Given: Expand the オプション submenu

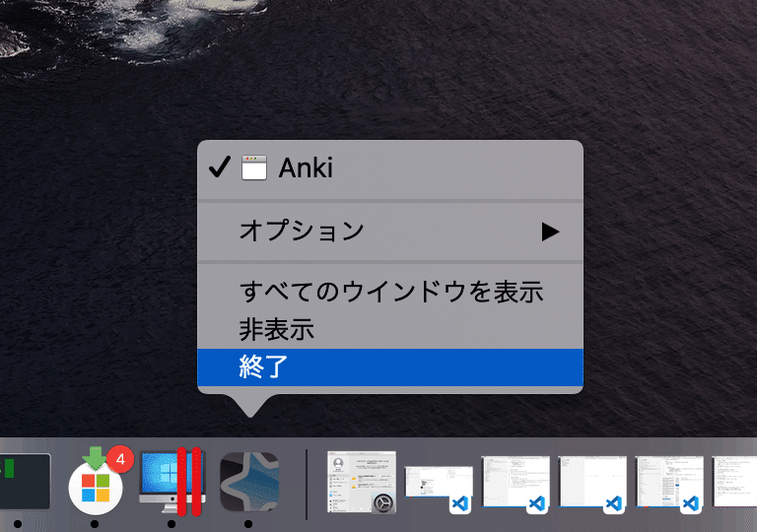Looking at the screenshot, I should click(x=390, y=231).
